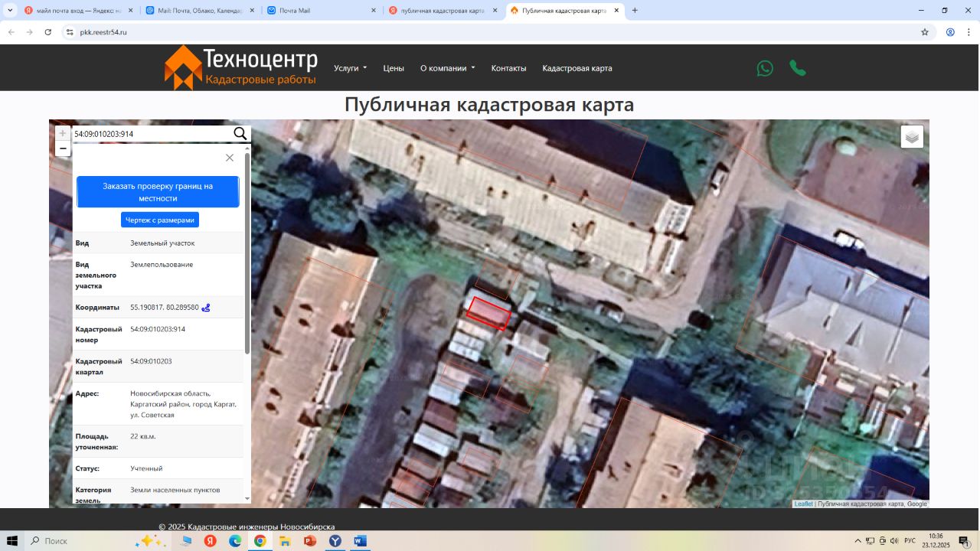980x551 pixels.
Task: Expand the Услуги dropdown menu
Action: pyautogui.click(x=351, y=68)
